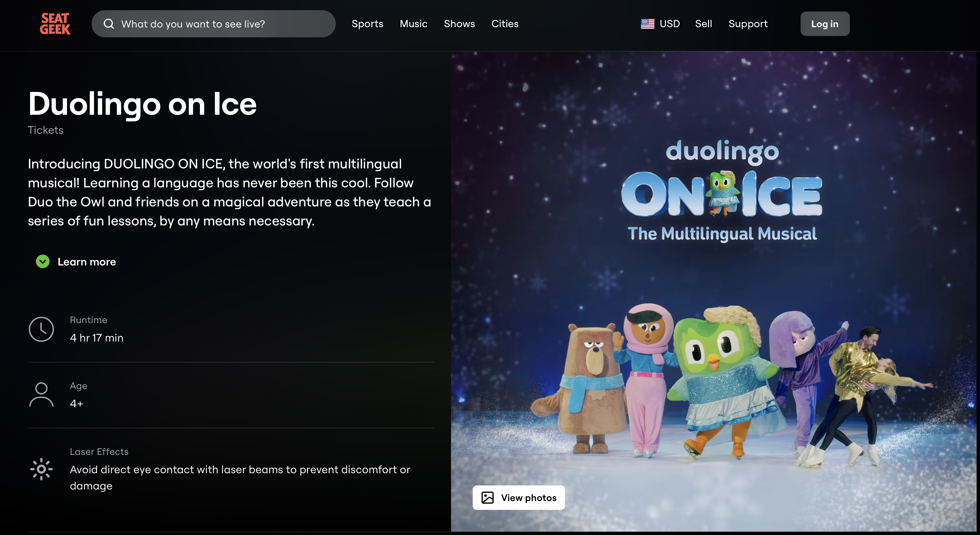This screenshot has height=535, width=980.
Task: Open the Cities menu
Action: (505, 24)
